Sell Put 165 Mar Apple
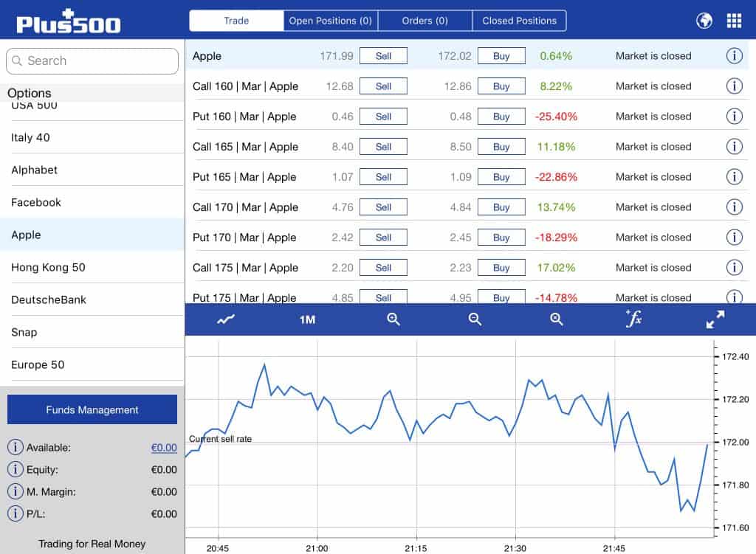Screen dimensions: 756x554 [x=383, y=177]
